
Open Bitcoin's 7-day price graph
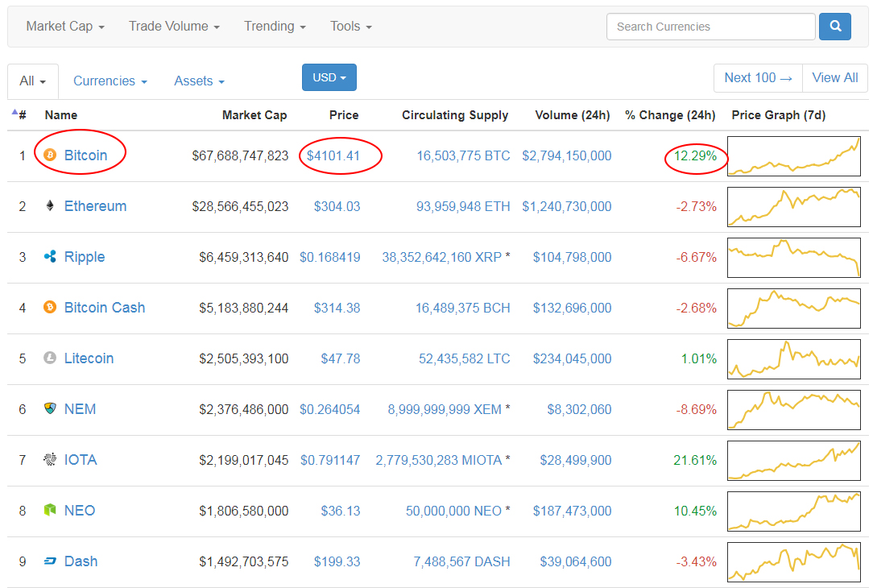(794, 156)
